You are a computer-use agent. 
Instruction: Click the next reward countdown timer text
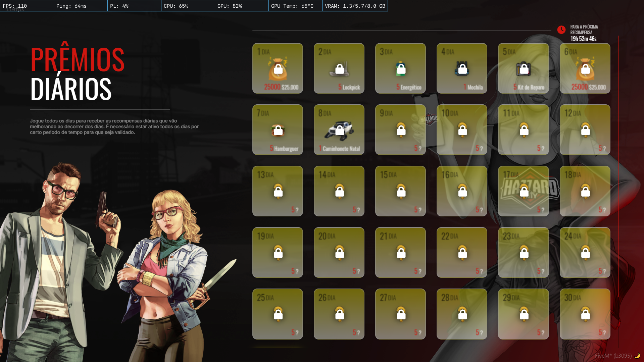[583, 39]
